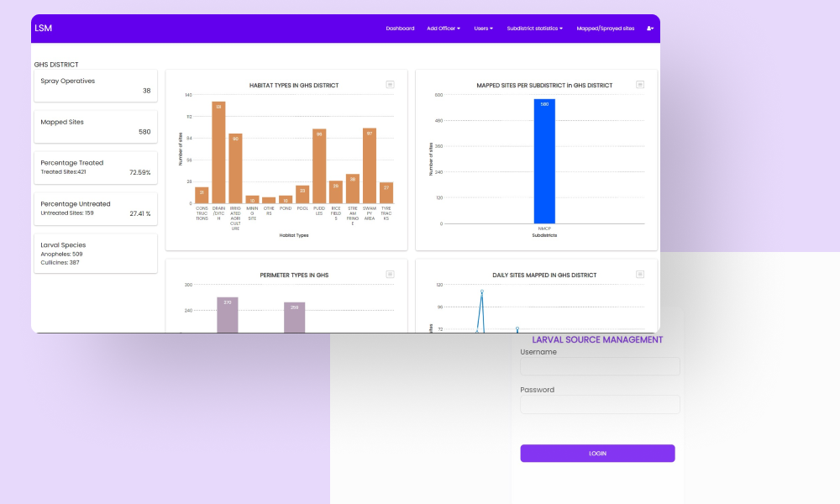This screenshot has height=504, width=840.
Task: Click the peak point on daily sites line
Action: (x=481, y=291)
